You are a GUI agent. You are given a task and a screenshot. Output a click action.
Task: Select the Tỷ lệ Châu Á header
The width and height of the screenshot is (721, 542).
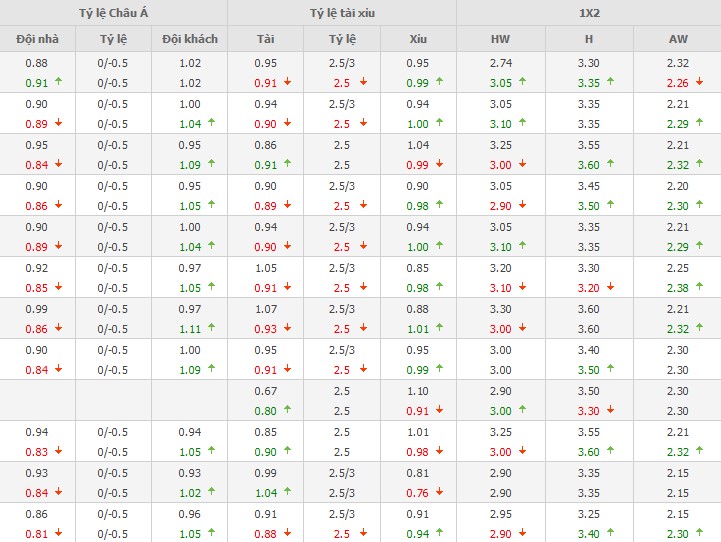point(113,13)
